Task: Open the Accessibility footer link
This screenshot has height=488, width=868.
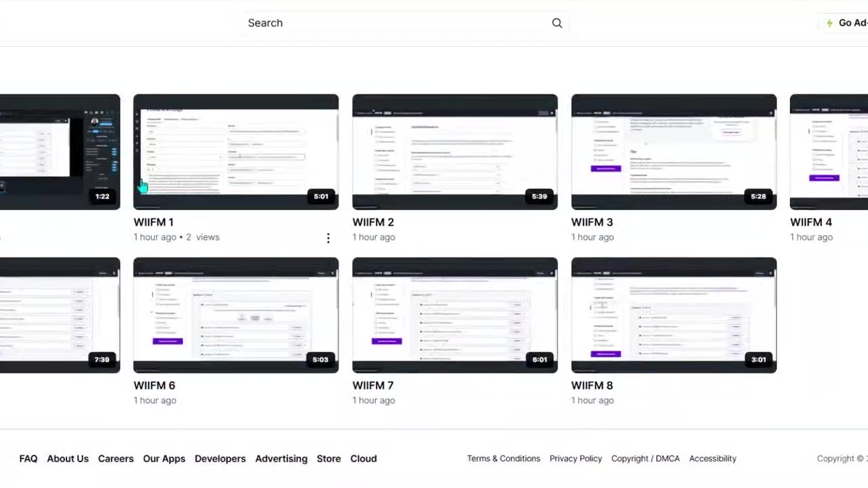Action: pos(713,459)
